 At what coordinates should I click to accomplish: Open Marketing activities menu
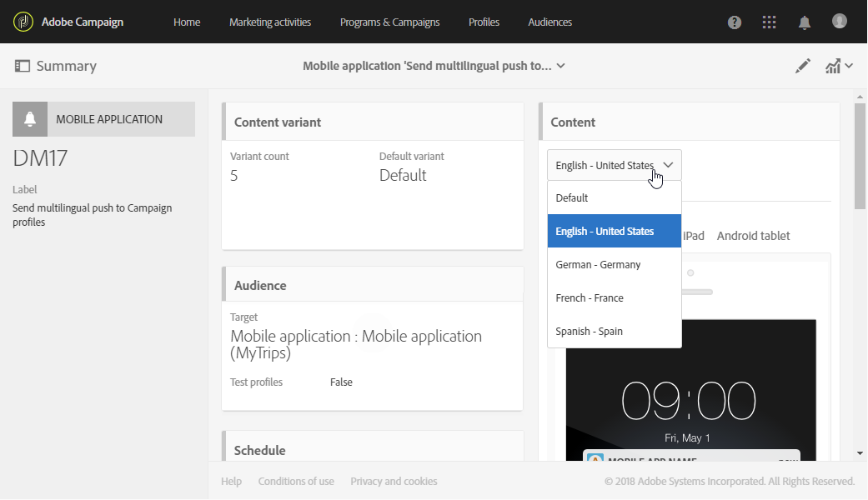(270, 22)
